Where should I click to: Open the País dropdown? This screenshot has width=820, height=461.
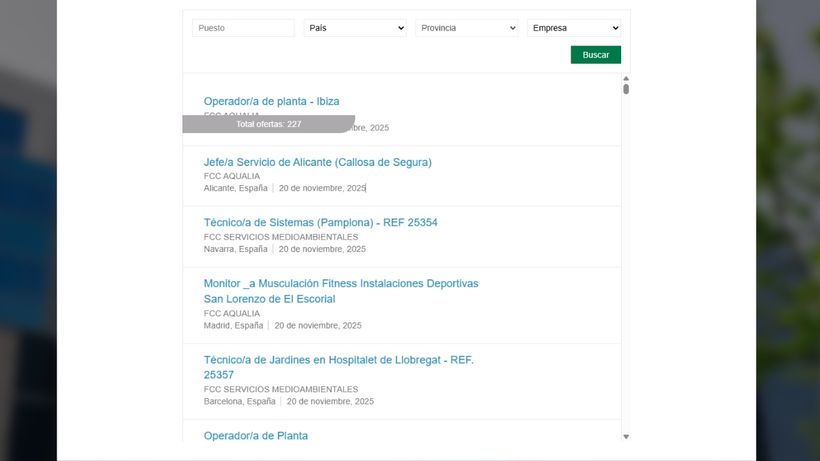click(x=355, y=28)
